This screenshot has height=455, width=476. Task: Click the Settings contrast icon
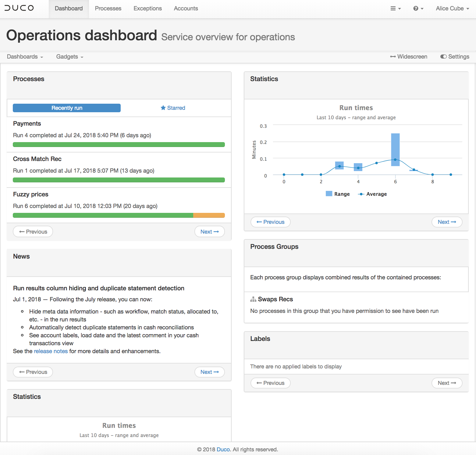[443, 56]
